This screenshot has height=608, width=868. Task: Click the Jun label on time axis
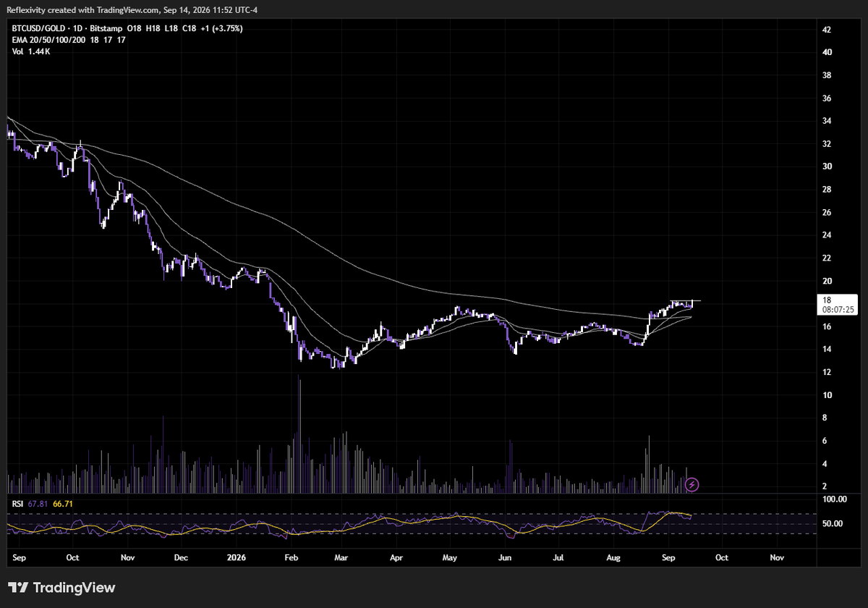(505, 559)
